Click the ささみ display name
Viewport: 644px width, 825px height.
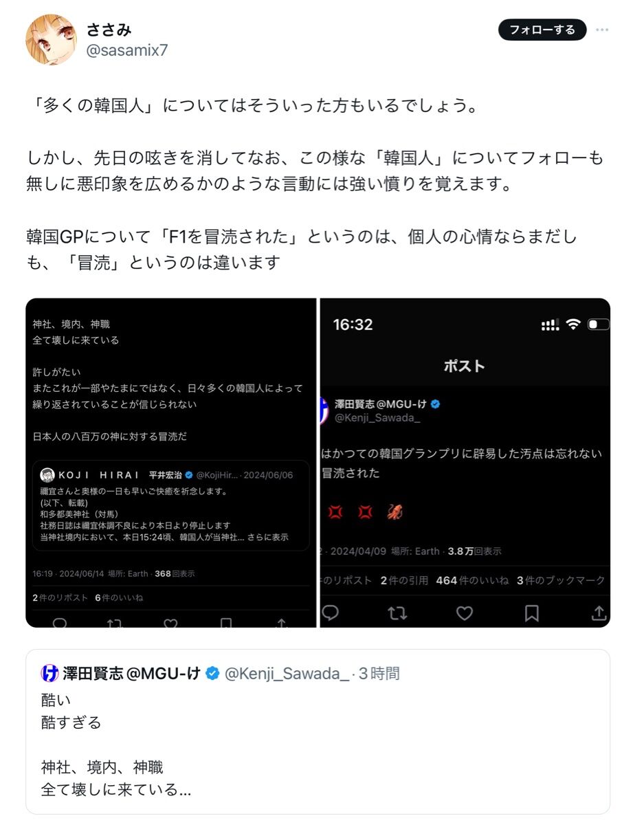pyautogui.click(x=109, y=30)
